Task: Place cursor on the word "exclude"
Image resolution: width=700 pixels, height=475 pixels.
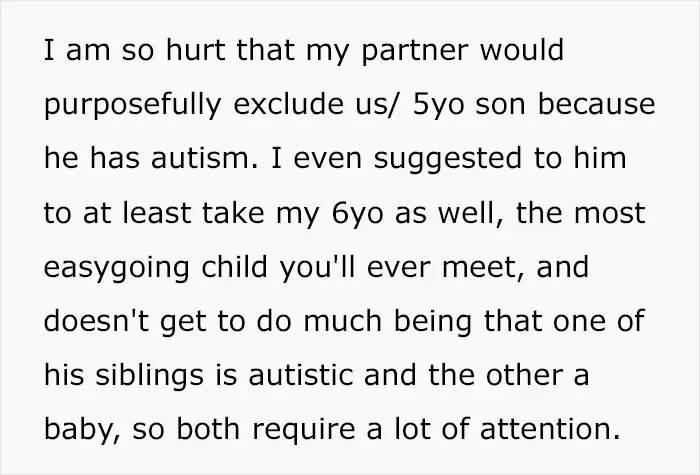Action: [x=288, y=104]
